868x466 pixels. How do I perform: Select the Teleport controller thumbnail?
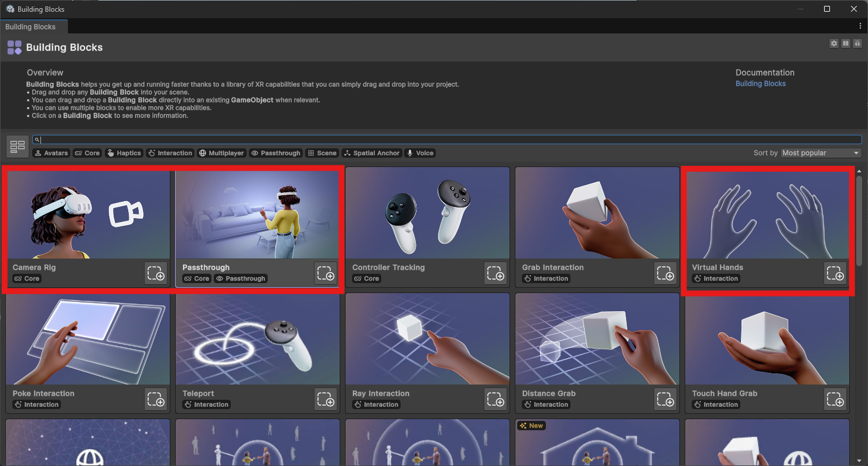coord(258,339)
